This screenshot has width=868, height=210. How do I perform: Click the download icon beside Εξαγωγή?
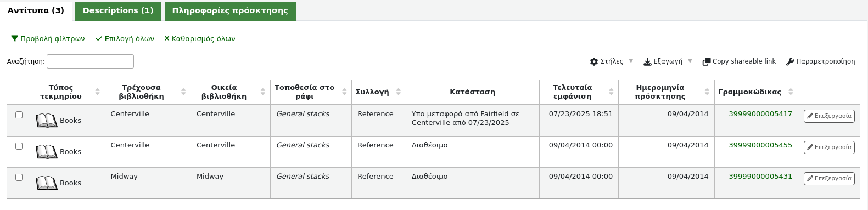647,61
